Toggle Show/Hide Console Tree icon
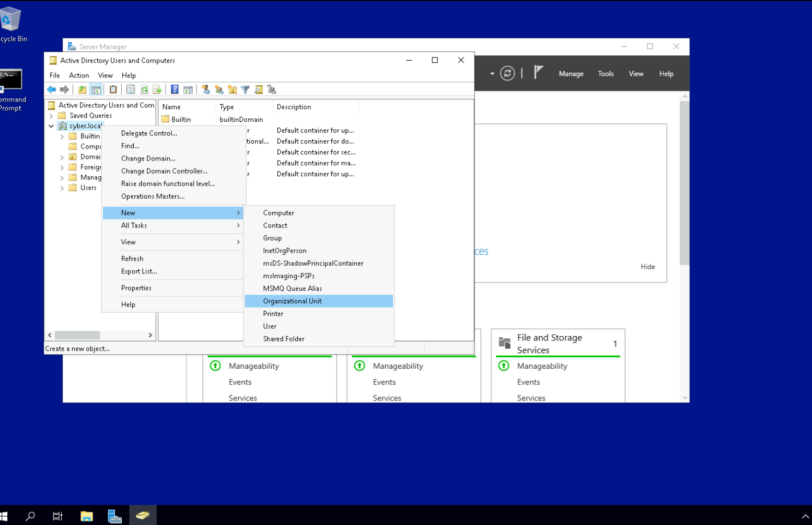Viewport: 812px width, 525px height. click(x=96, y=89)
